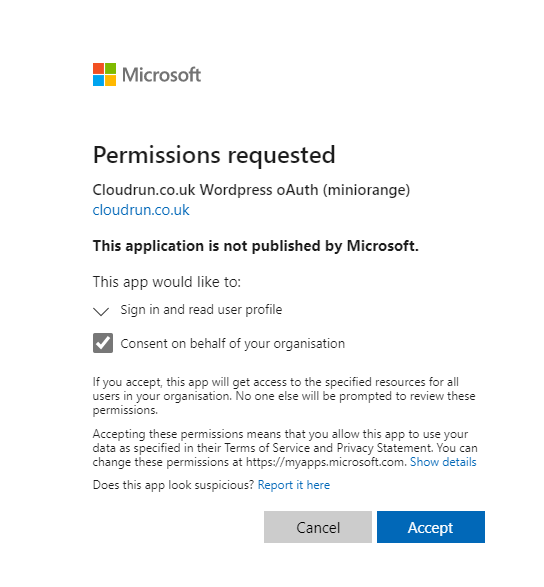Screen dimensions: 544x587
Task: Click the https://myapps.microsoft.com URL text
Action: click(326, 462)
